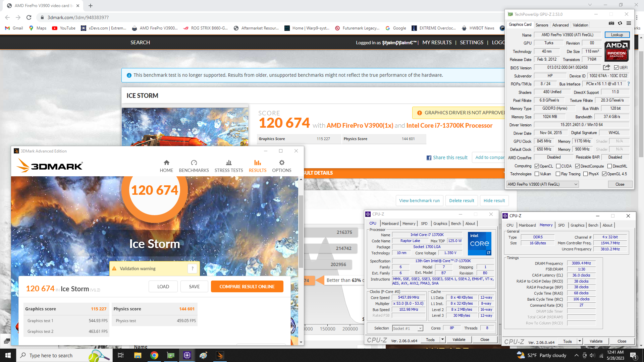The width and height of the screenshot is (644, 362).
Task: Switch to Chrome in the taskbar
Action: (x=154, y=355)
